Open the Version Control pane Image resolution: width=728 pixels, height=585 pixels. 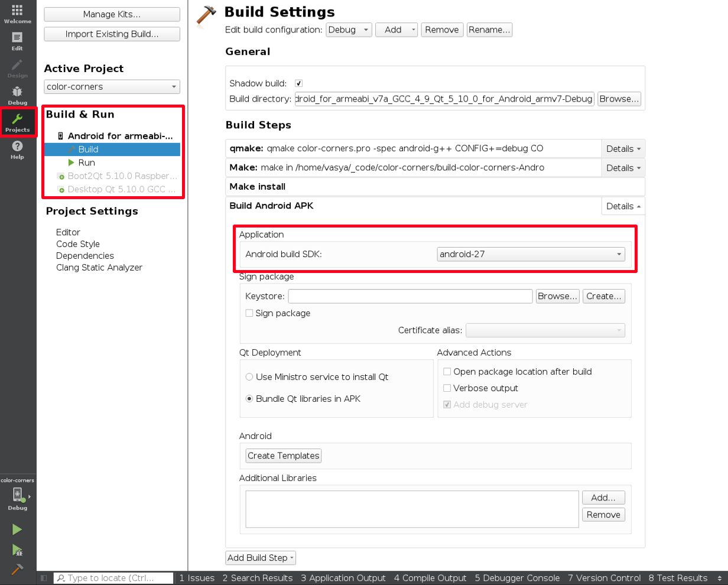[604, 578]
